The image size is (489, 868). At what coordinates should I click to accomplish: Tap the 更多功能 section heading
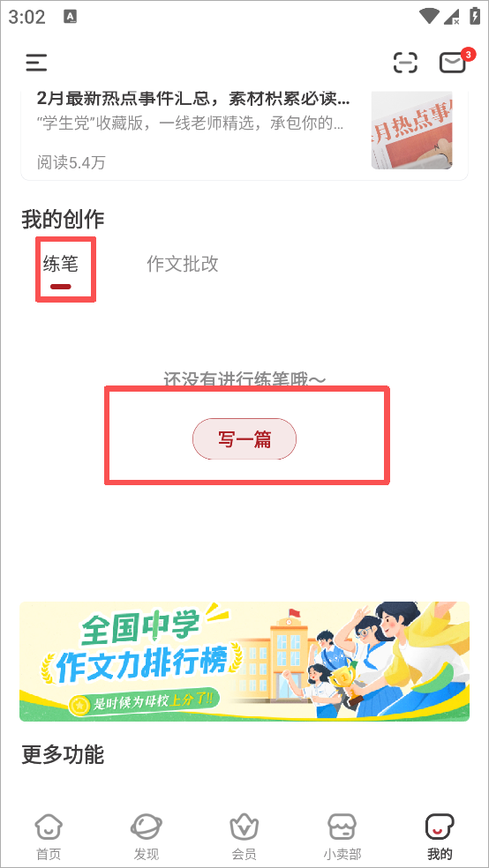pyautogui.click(x=63, y=754)
